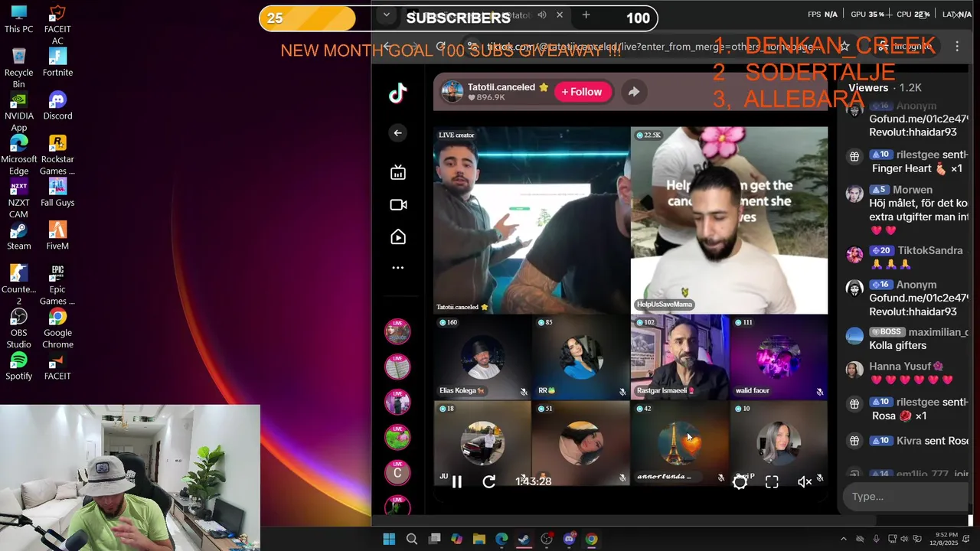Click the video camera icon in TikTok sidebar
Image resolution: width=980 pixels, height=551 pixels.
pos(398,204)
